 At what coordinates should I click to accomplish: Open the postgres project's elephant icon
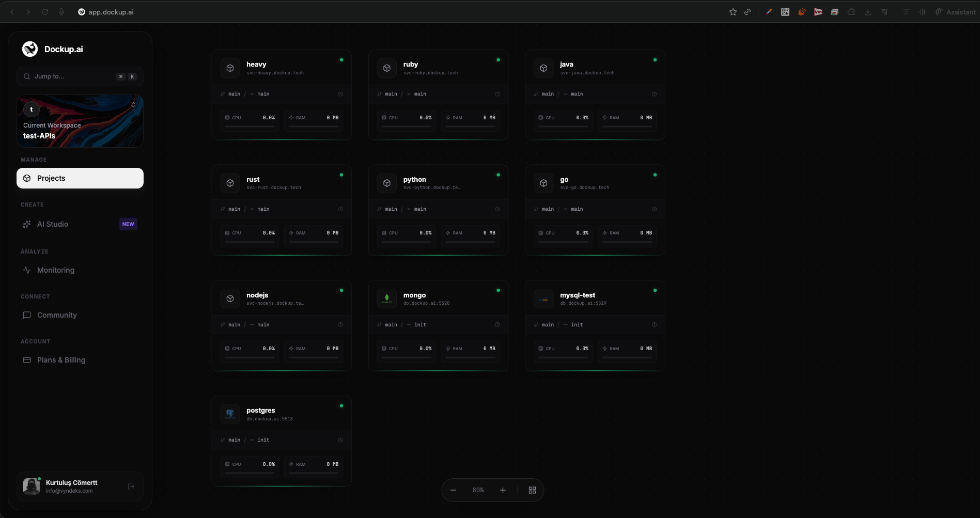point(230,413)
